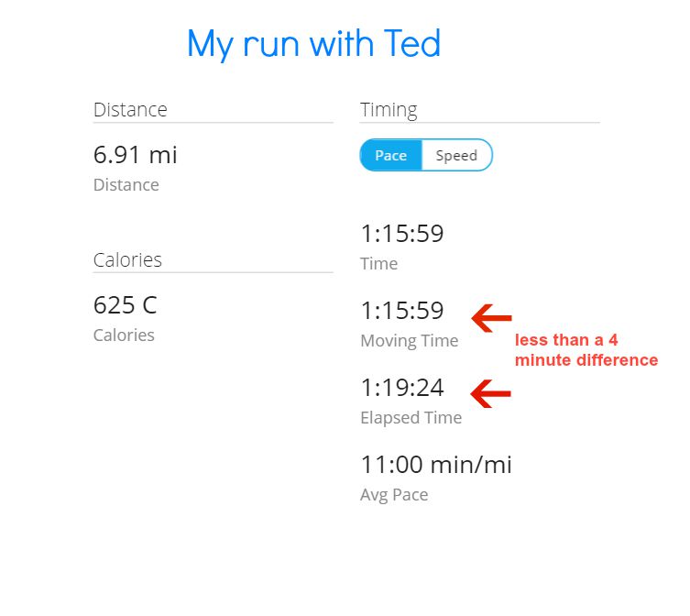This screenshot has height=616, width=690.
Task: Click the Elapsed Time label
Action: pyautogui.click(x=411, y=418)
